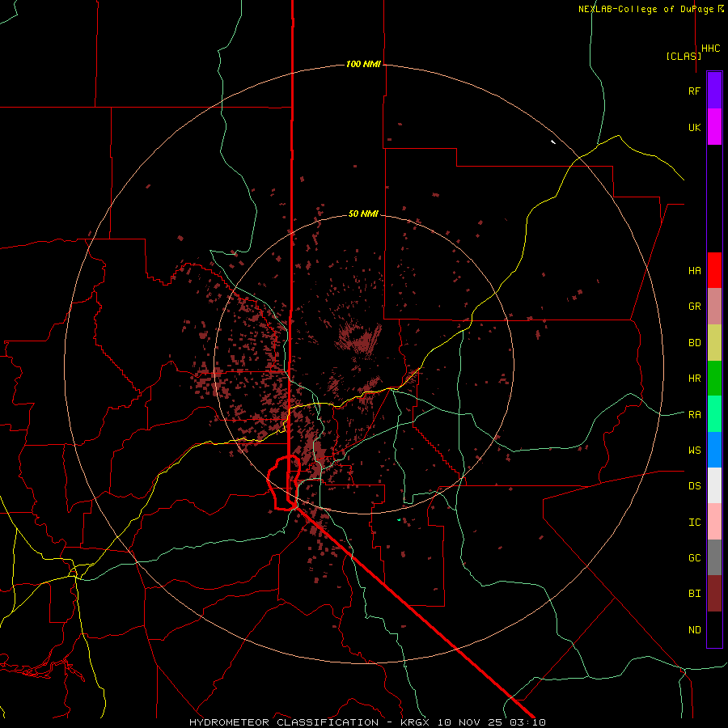Click the GR legend label
Image resolution: width=728 pixels, height=728 pixels.
[x=694, y=307]
